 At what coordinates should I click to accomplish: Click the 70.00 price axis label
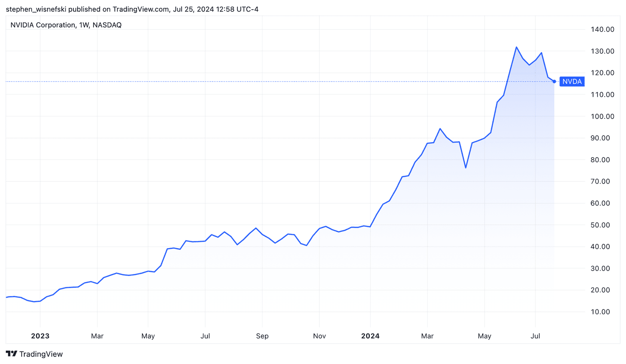coord(600,181)
